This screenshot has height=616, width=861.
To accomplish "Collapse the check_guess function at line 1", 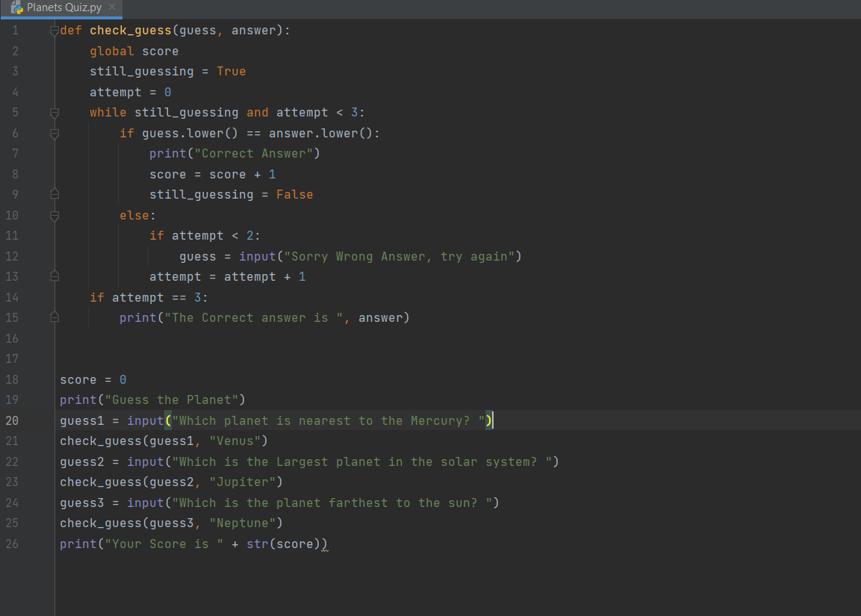I will pyautogui.click(x=55, y=31).
